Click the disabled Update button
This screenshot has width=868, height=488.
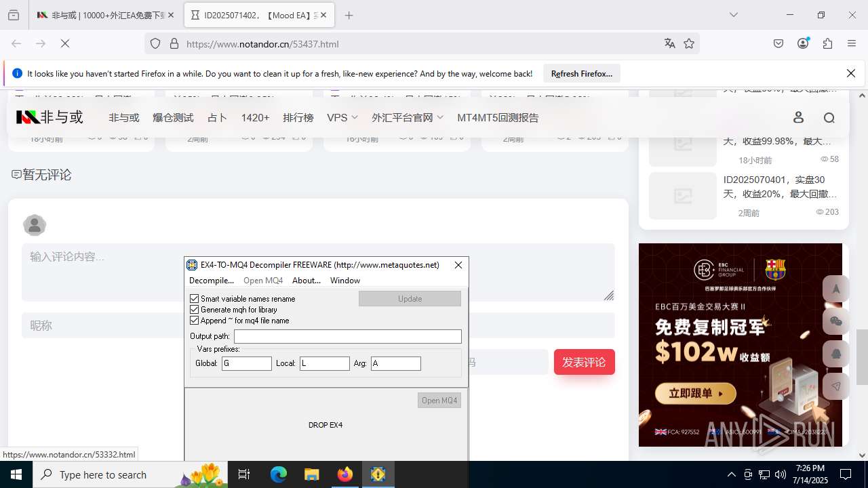click(x=410, y=298)
